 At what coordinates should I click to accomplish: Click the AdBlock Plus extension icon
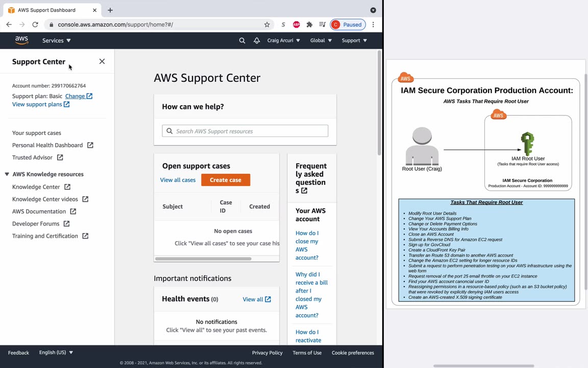pyautogui.click(x=296, y=25)
